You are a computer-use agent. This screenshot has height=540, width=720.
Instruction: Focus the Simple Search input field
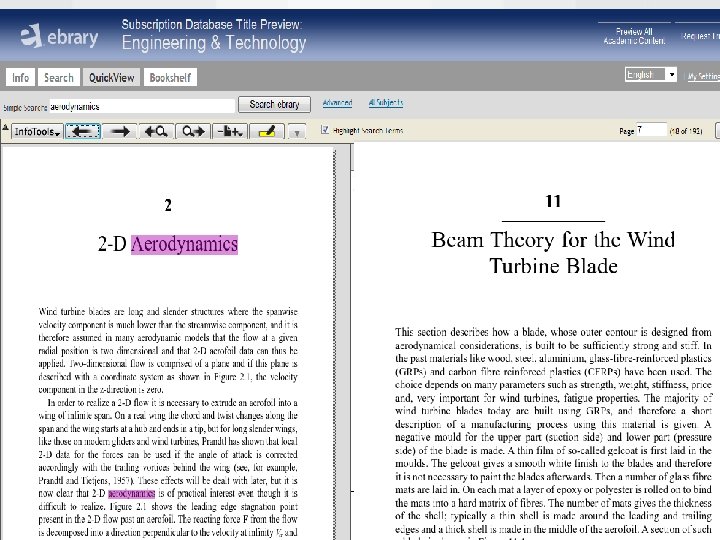142,106
